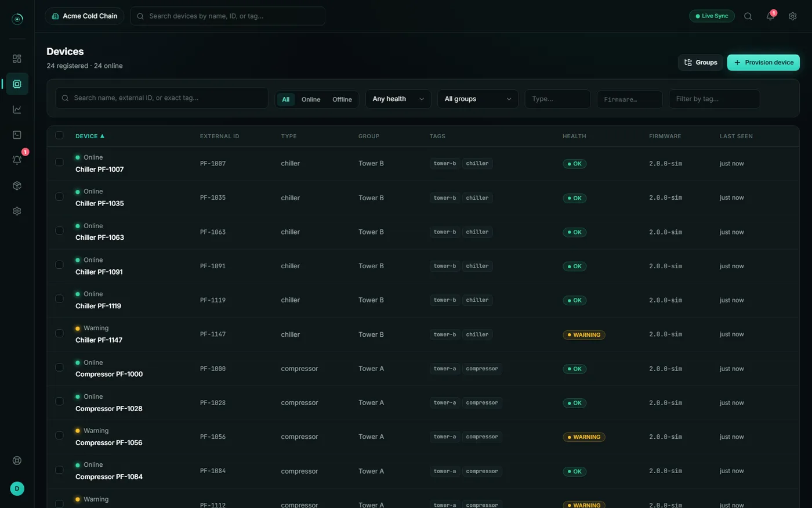Focus the Firmware filter field
812x508 pixels.
coord(629,99)
